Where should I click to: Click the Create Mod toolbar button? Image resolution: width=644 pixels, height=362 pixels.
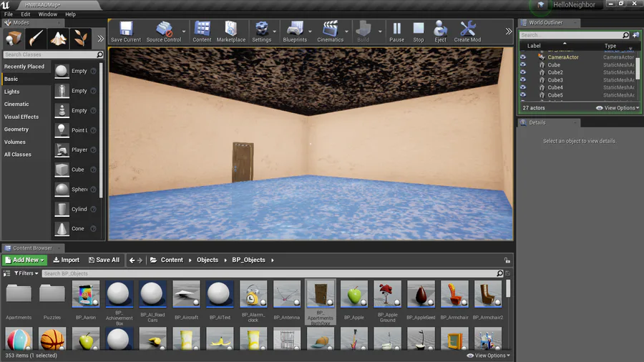(x=467, y=32)
